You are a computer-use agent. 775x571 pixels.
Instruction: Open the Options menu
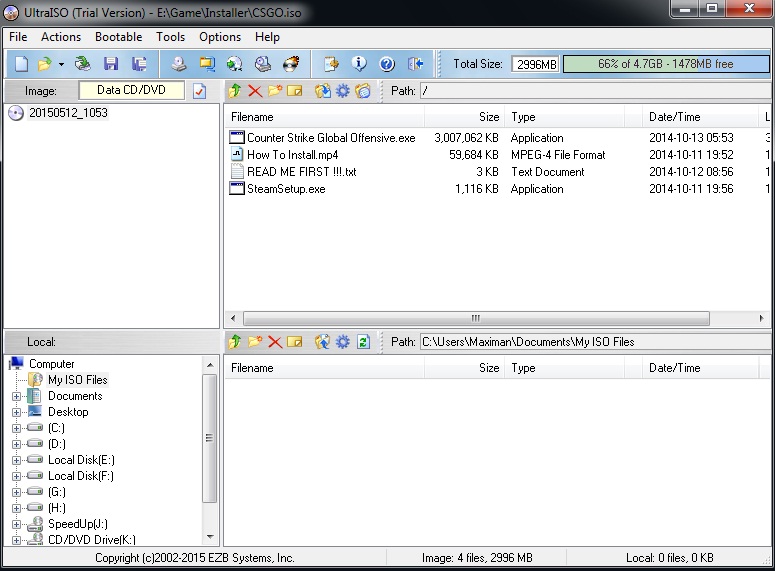click(220, 37)
